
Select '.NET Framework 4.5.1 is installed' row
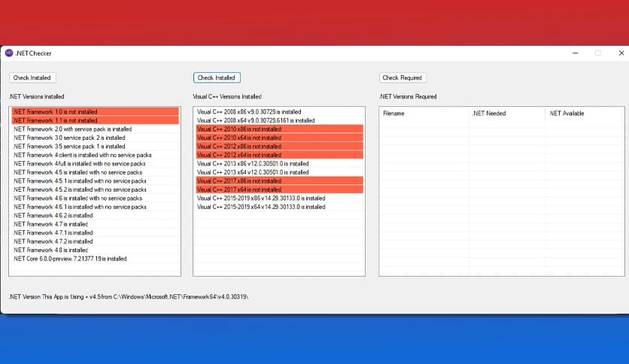(95, 180)
